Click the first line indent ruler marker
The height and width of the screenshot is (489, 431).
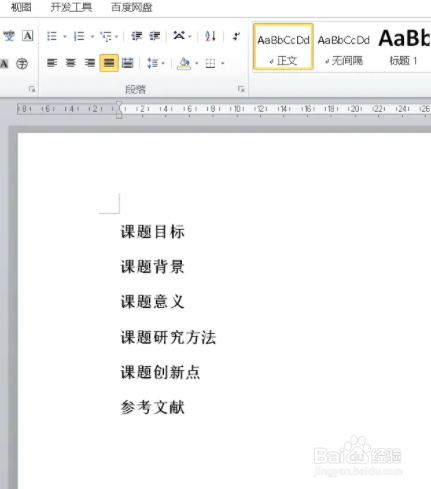(x=119, y=104)
